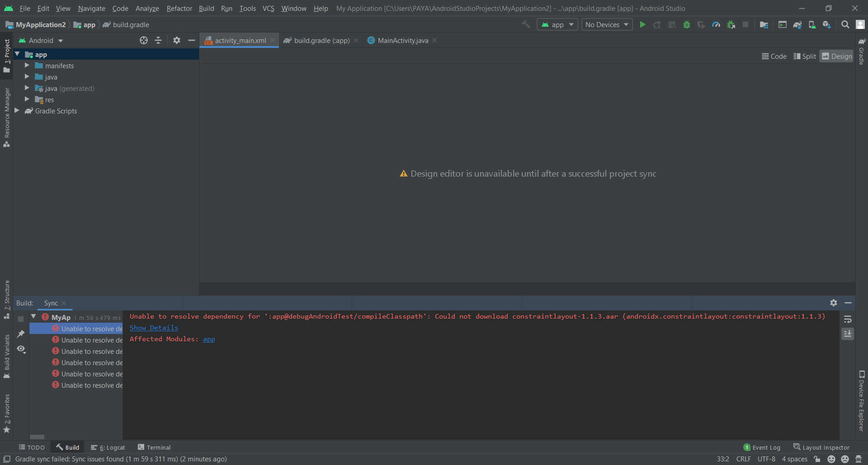Screen dimensions: 868x465
Task: Click the Search Everywhere magnifier icon
Action: point(845,25)
